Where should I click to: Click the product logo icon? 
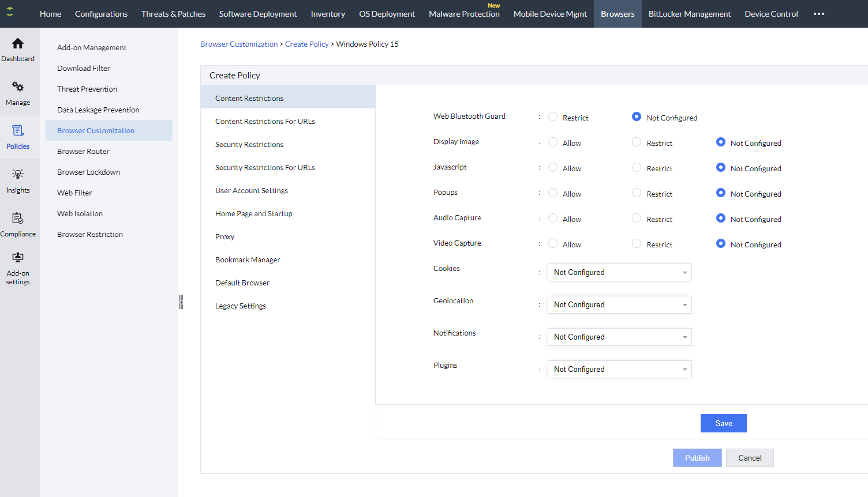coord(10,12)
